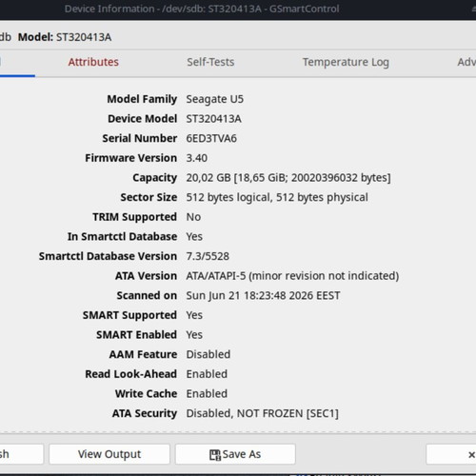Click the Scanned on date value
Screen dimensions: 476x476
pos(263,296)
